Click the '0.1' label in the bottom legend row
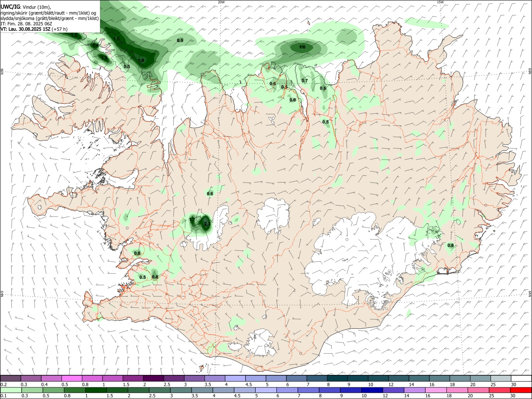The height and width of the screenshot is (399, 532). click(3, 396)
